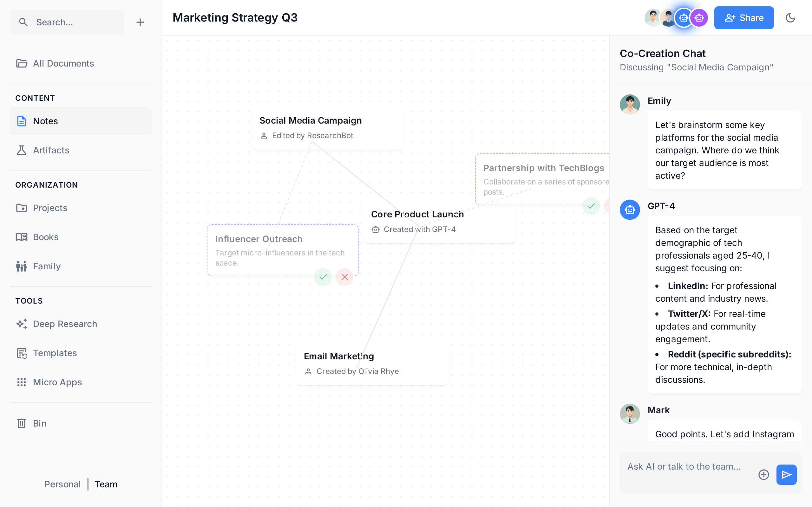Reject the Influencer Outreach suggestion X
The height and width of the screenshot is (507, 812).
pos(344,277)
